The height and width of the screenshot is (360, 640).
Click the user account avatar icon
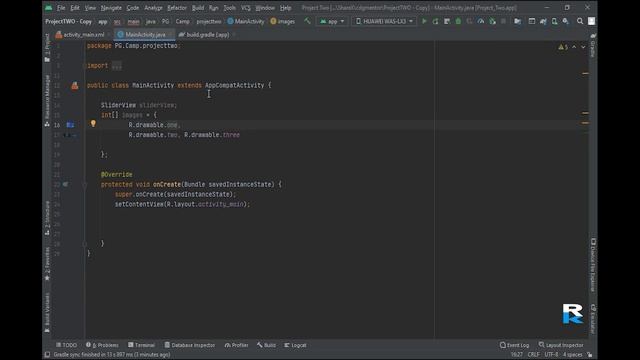591,21
